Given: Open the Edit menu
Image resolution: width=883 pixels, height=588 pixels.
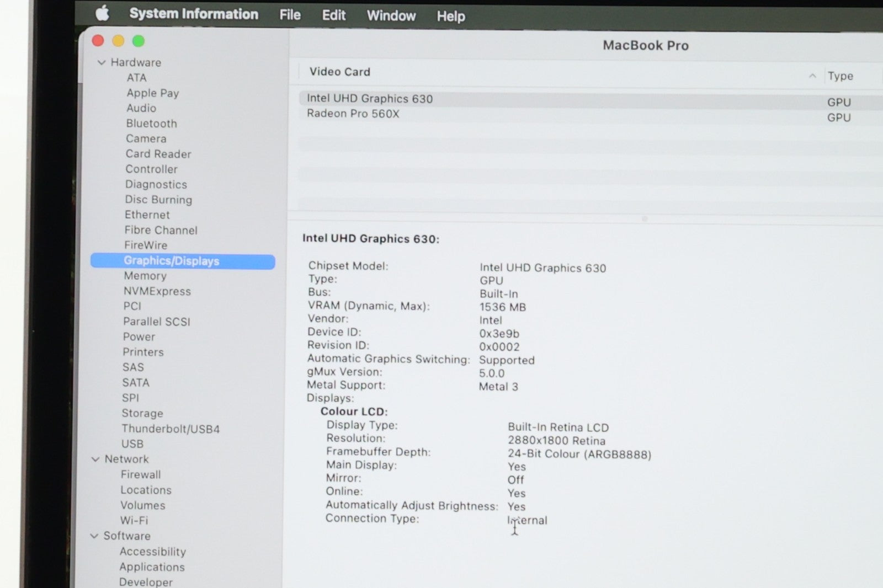Looking at the screenshot, I should (x=333, y=15).
